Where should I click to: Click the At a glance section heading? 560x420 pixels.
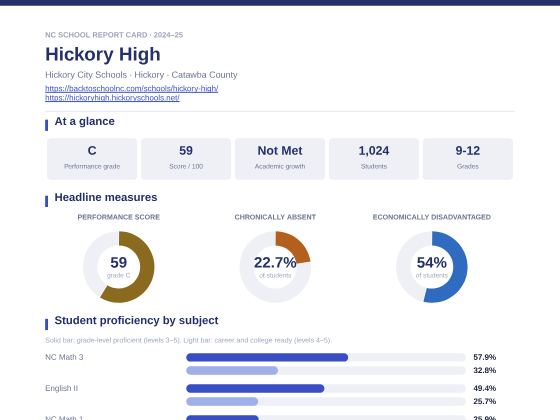click(x=85, y=121)
